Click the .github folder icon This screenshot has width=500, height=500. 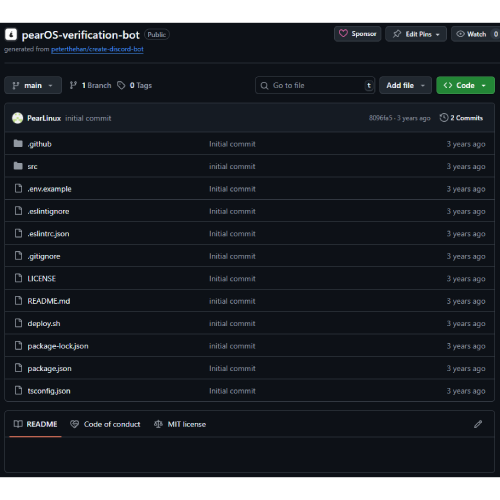[18, 144]
